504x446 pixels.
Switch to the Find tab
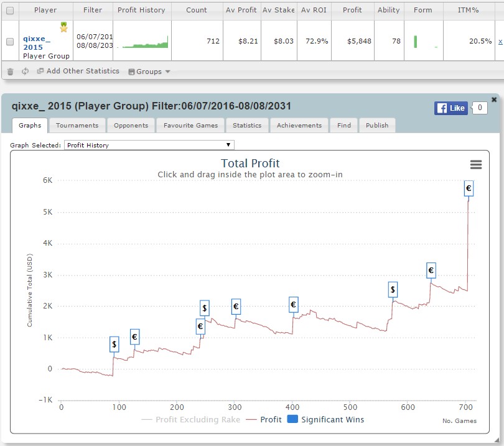pos(344,125)
